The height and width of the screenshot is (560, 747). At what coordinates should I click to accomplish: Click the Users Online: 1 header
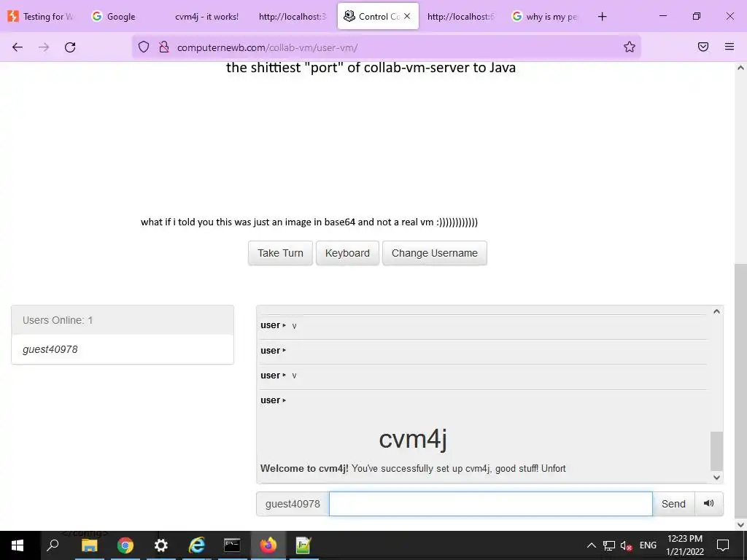123,320
